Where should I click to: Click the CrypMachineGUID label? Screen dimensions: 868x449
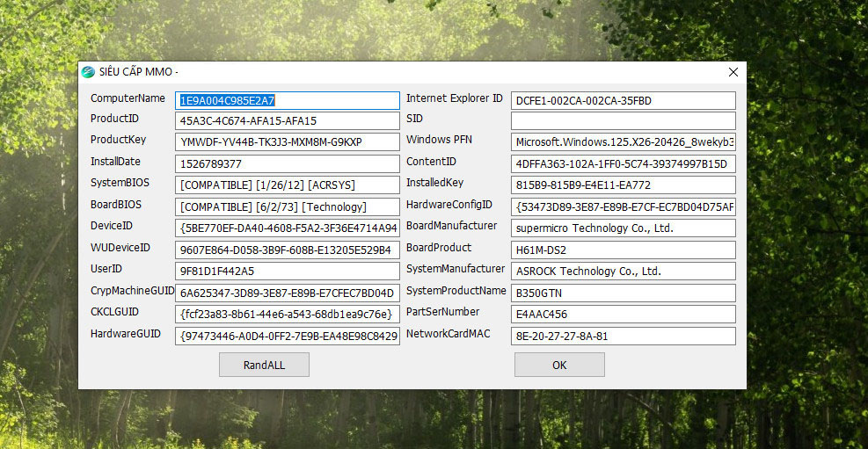132,290
